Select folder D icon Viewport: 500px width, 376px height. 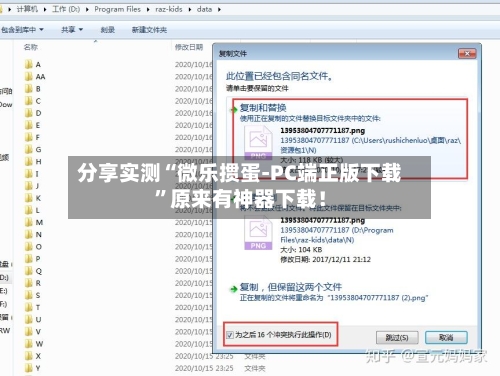pos(29,113)
